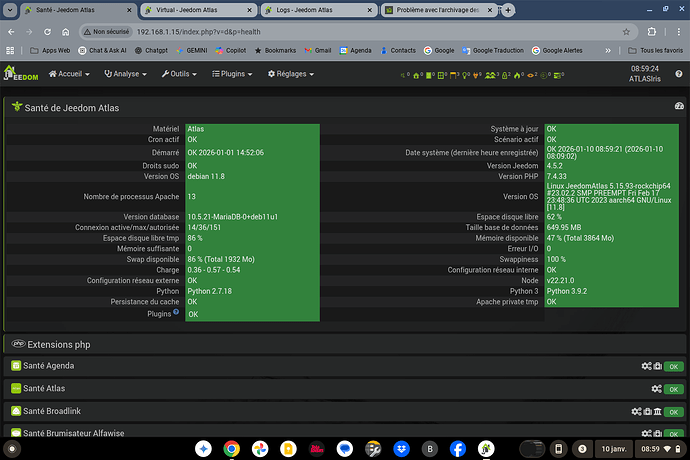Open the Google Traduction bookmark

pyautogui.click(x=493, y=51)
